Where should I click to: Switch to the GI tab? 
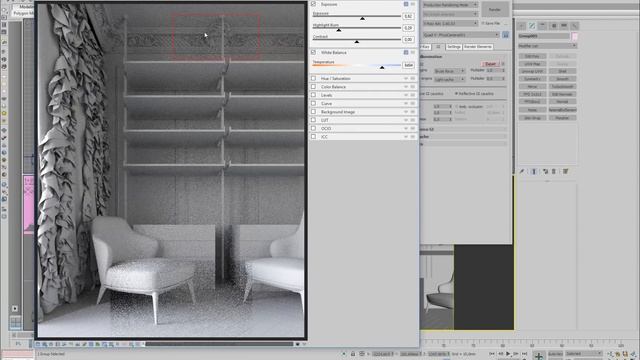[438, 47]
